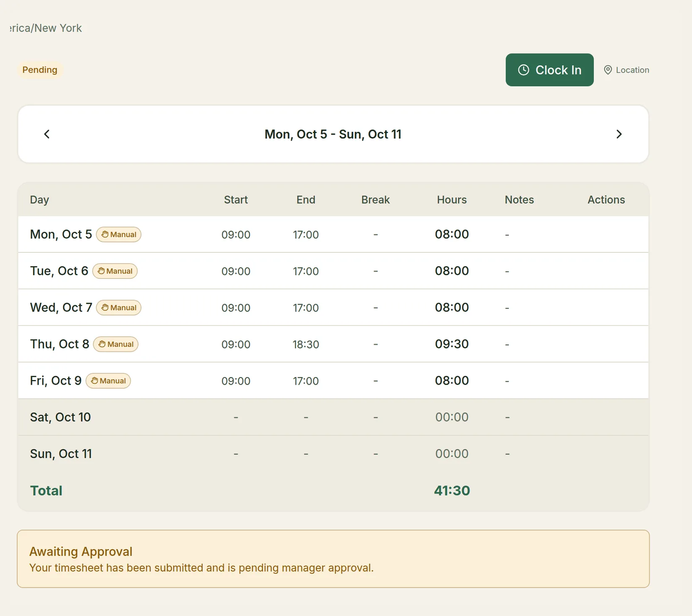Advance to the next week

pyautogui.click(x=619, y=134)
